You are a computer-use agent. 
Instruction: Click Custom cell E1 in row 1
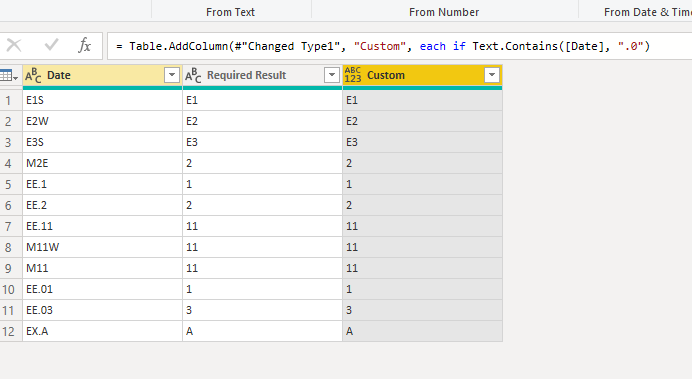(422, 100)
